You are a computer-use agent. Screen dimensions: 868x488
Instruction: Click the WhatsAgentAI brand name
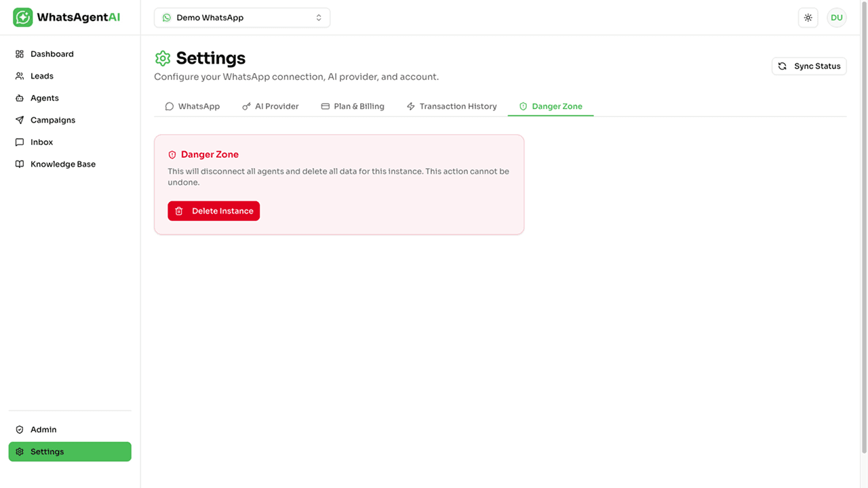tap(79, 18)
